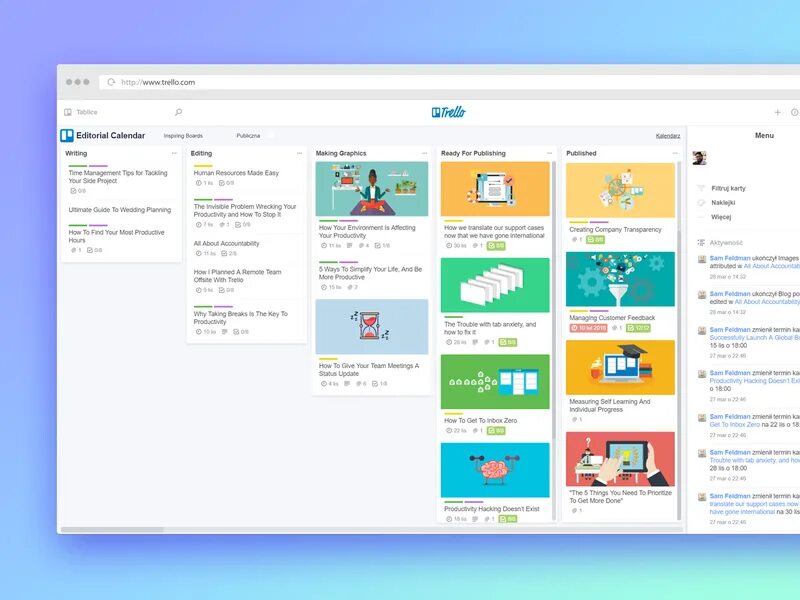Screen dimensions: 800x600
Task: Click checklist badge on Creating Company Transparency
Action: pyautogui.click(x=595, y=240)
